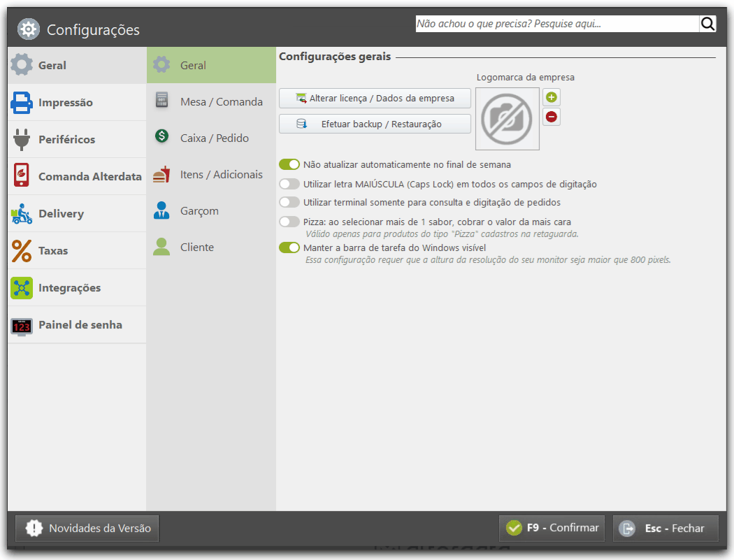
Task: Toggle Windows taskbar visibility setting
Action: point(289,247)
